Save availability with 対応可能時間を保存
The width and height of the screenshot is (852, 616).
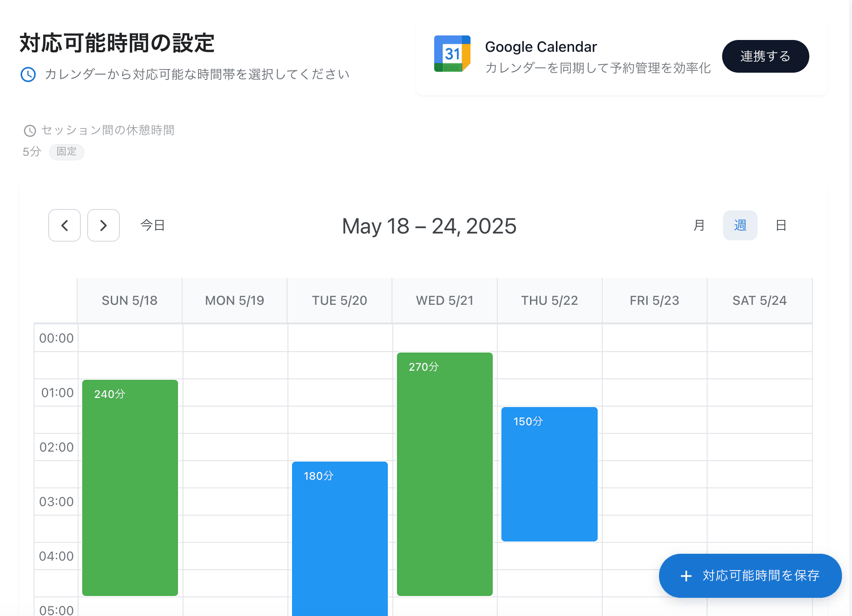tap(750, 576)
